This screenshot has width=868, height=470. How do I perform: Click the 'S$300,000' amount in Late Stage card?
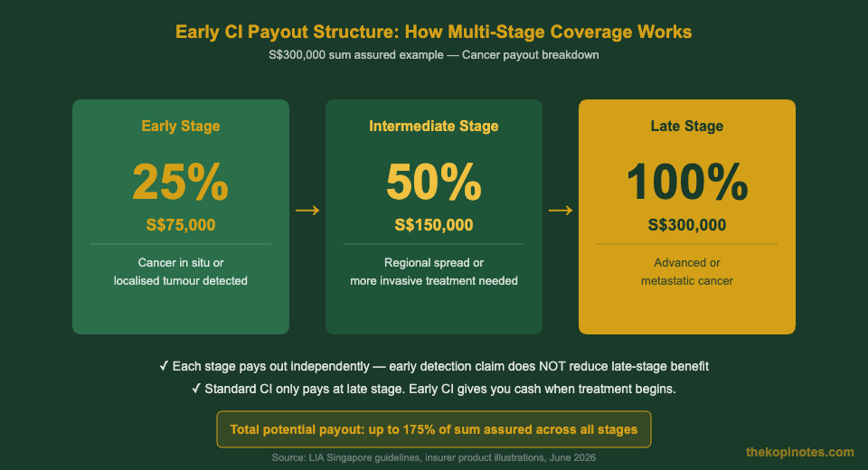point(687,225)
